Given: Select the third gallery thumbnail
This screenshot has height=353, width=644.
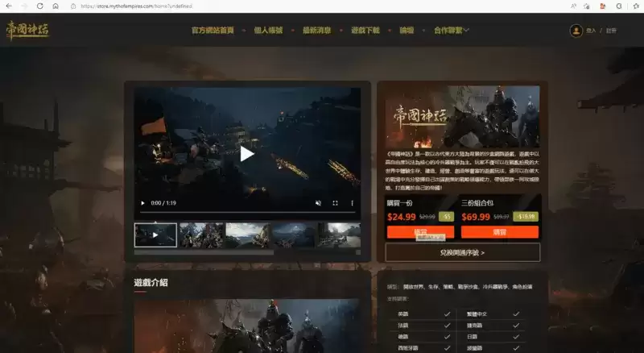Looking at the screenshot, I should [x=248, y=235].
